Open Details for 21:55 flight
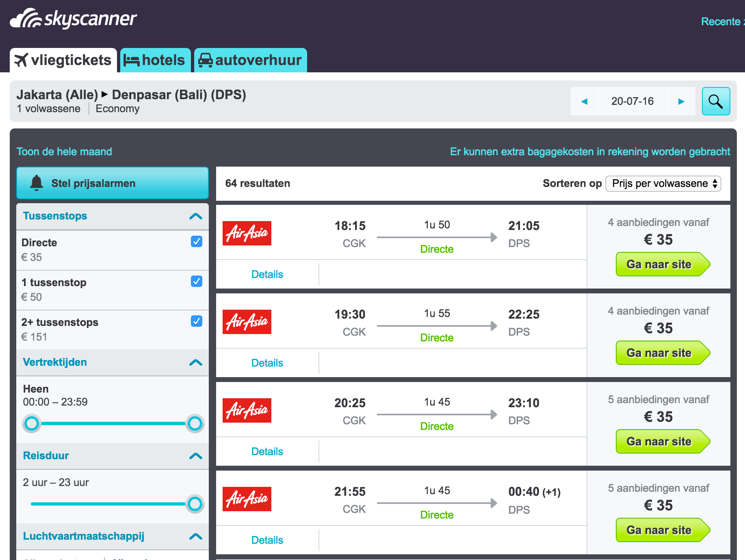Image resolution: width=745 pixels, height=560 pixels. pyautogui.click(x=267, y=540)
